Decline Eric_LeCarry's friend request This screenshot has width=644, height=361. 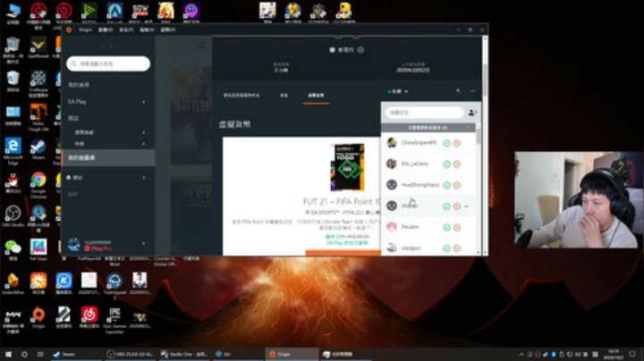[x=457, y=164]
